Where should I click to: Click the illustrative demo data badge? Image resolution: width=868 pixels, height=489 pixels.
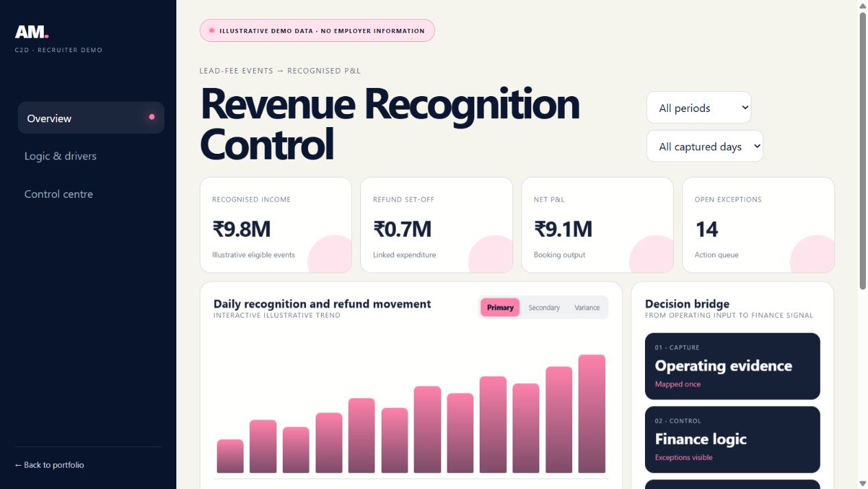click(317, 31)
